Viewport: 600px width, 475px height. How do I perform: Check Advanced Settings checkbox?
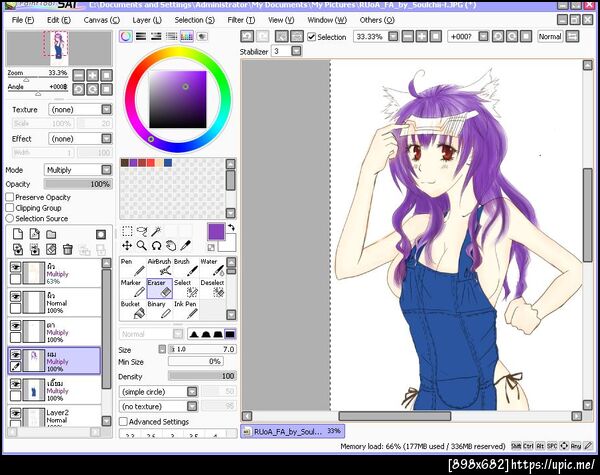coord(123,421)
